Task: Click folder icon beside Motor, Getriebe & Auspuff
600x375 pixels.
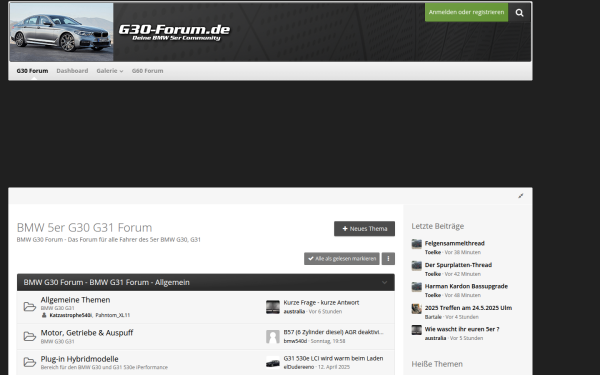Action: click(29, 336)
